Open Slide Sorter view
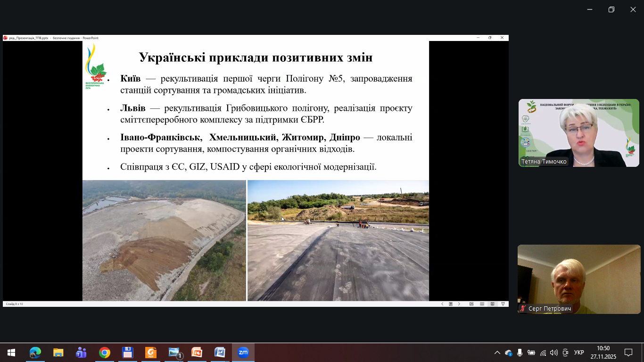This screenshot has width=644, height=362. [x=482, y=304]
